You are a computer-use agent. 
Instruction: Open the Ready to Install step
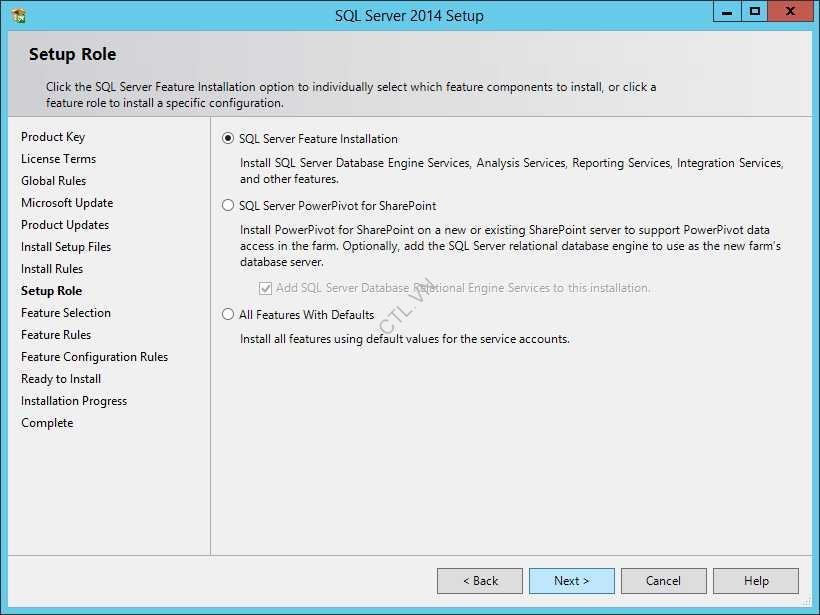(61, 378)
